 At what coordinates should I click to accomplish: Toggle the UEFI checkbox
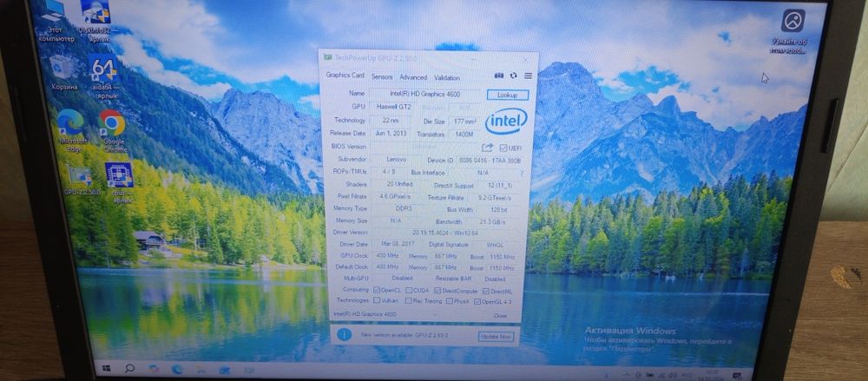coord(503,148)
